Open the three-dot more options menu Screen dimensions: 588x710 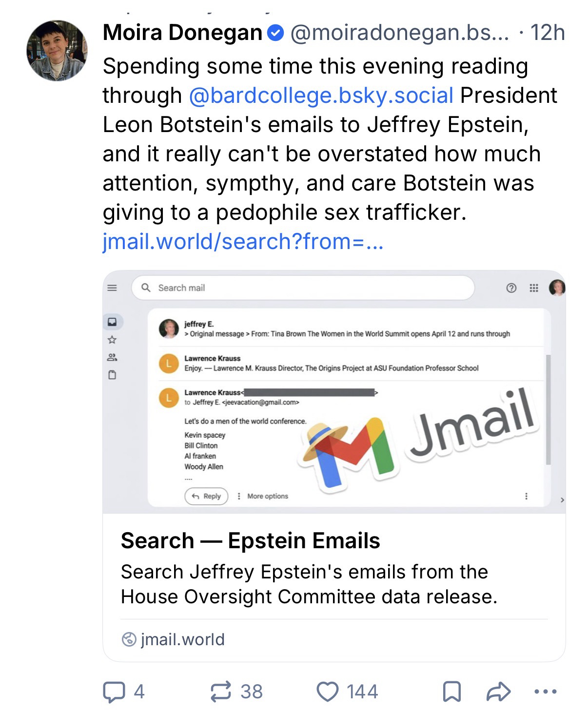tap(545, 691)
